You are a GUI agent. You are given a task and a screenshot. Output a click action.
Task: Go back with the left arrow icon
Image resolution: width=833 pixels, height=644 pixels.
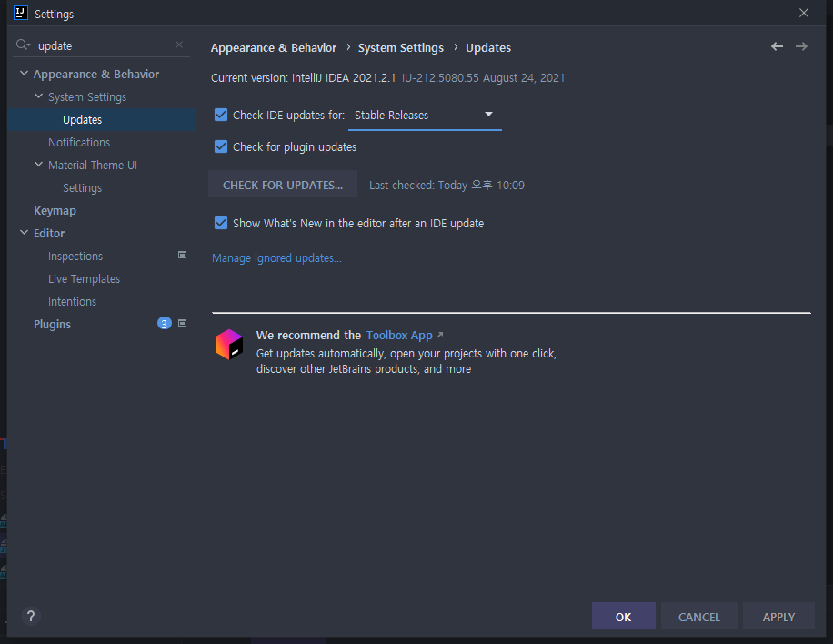pos(777,46)
